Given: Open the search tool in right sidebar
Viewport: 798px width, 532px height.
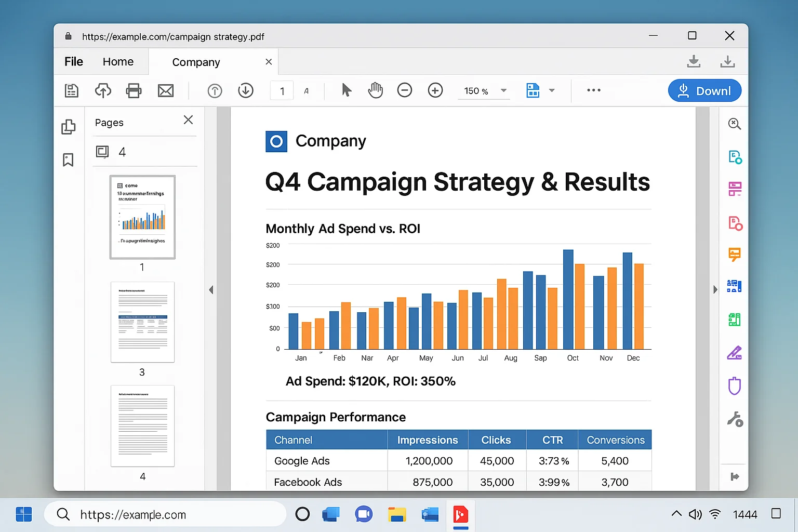Looking at the screenshot, I should pos(734,124).
